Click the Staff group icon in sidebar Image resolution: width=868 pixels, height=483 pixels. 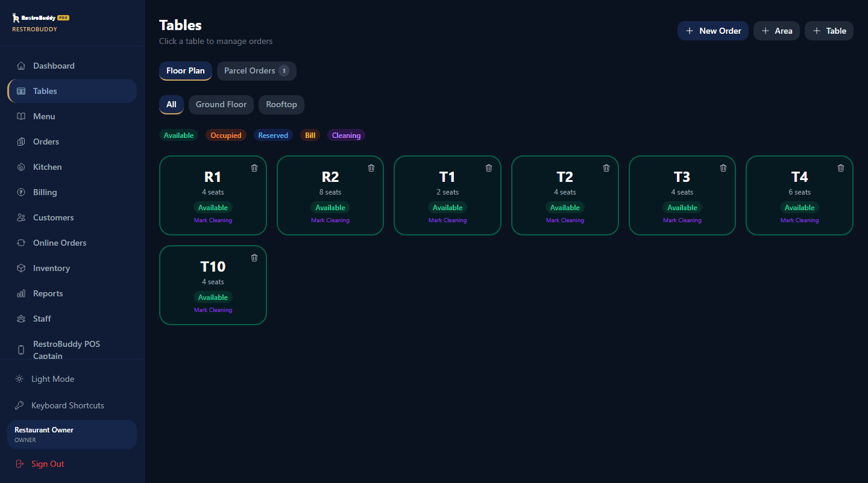tap(21, 319)
